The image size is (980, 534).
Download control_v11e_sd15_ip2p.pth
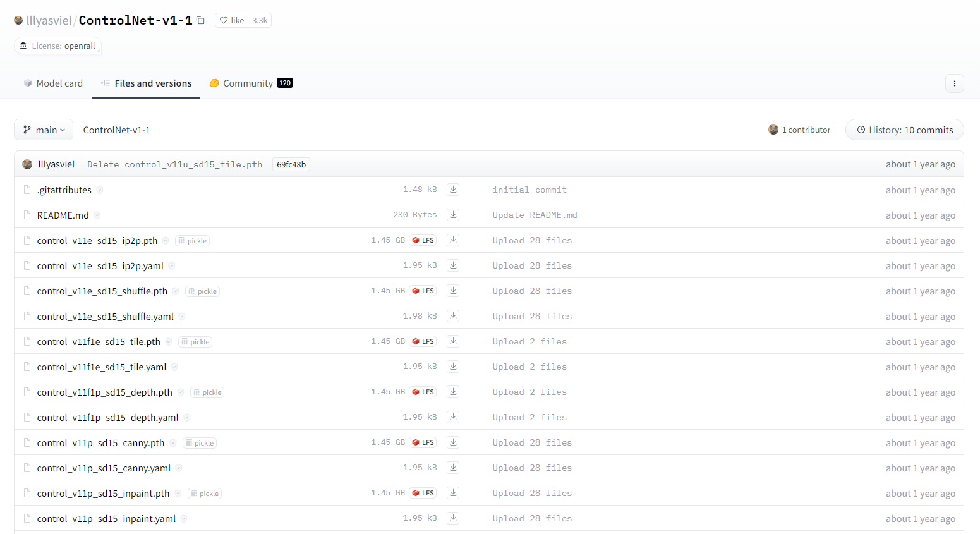tap(453, 240)
